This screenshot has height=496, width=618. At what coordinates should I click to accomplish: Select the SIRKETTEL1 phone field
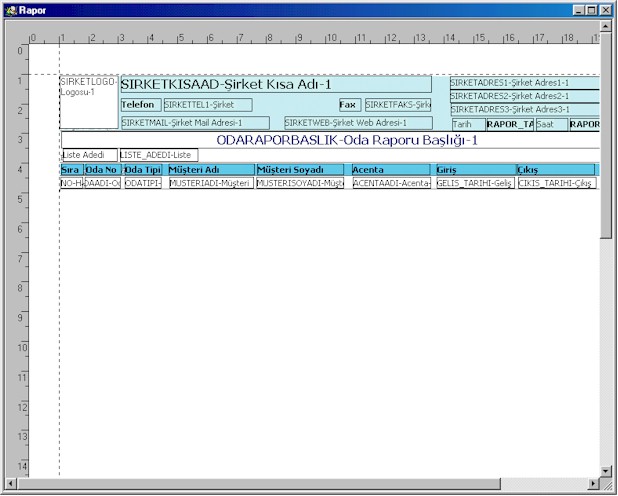(x=207, y=105)
